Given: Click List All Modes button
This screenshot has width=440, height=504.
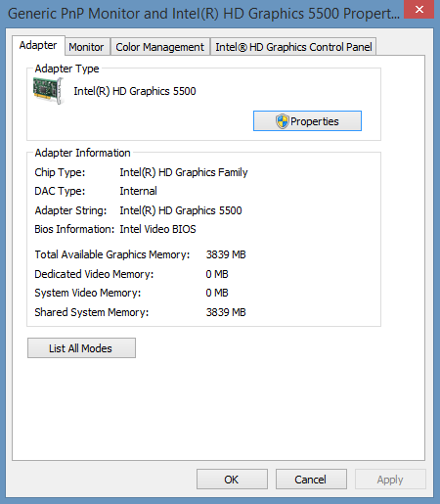Looking at the screenshot, I should [x=81, y=348].
